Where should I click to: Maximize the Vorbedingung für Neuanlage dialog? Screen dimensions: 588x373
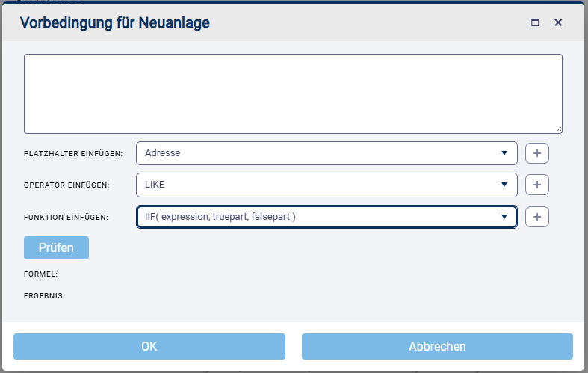535,23
